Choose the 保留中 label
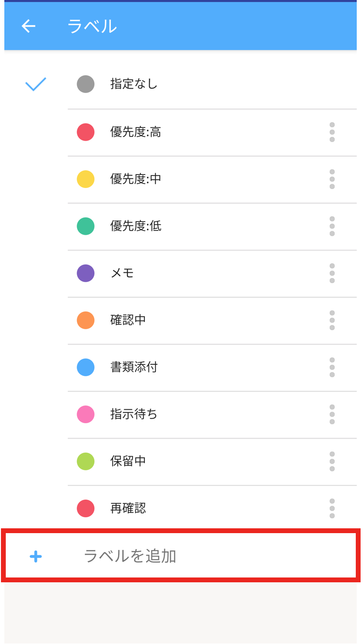363x644 pixels. pos(128,461)
